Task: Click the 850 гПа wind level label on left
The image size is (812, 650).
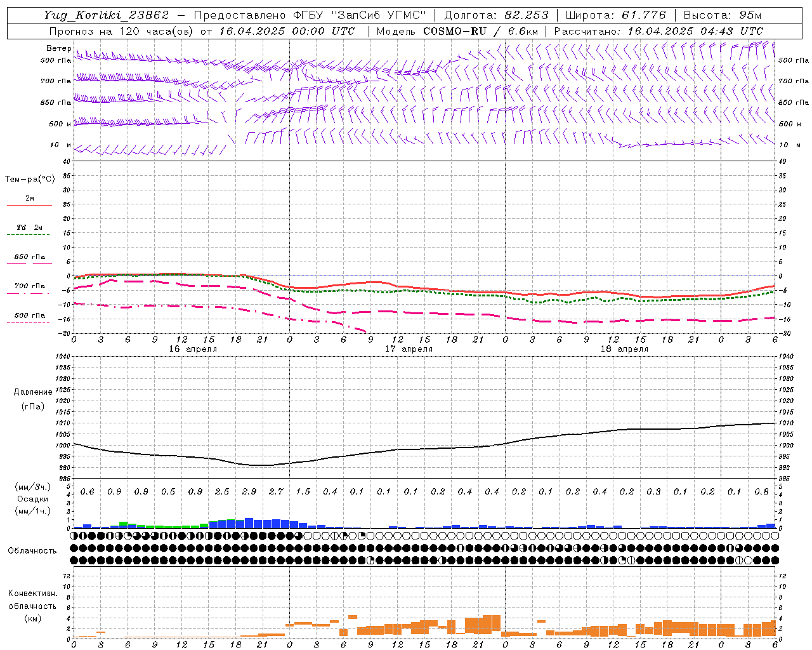Action: [x=55, y=102]
